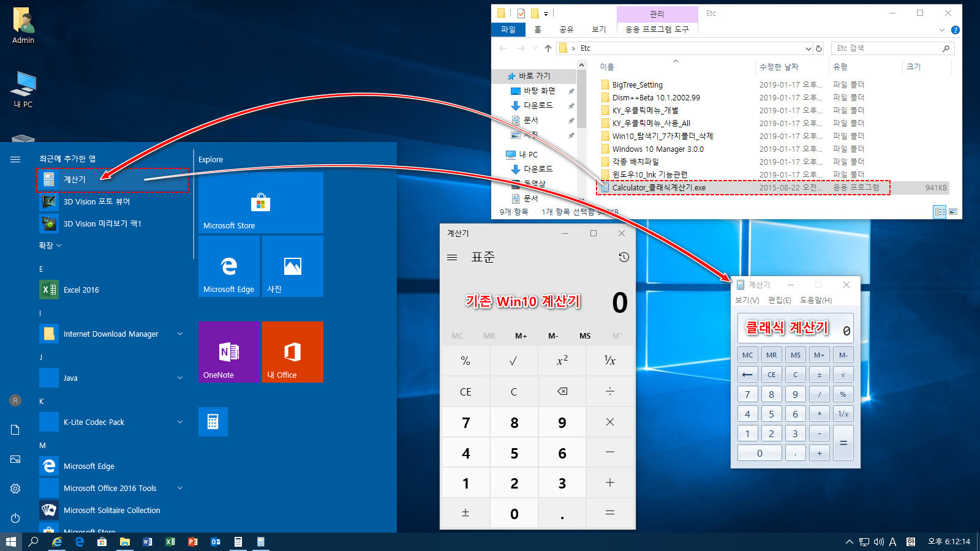Open Excel 2016 from app list
The image size is (980, 551).
[113, 290]
